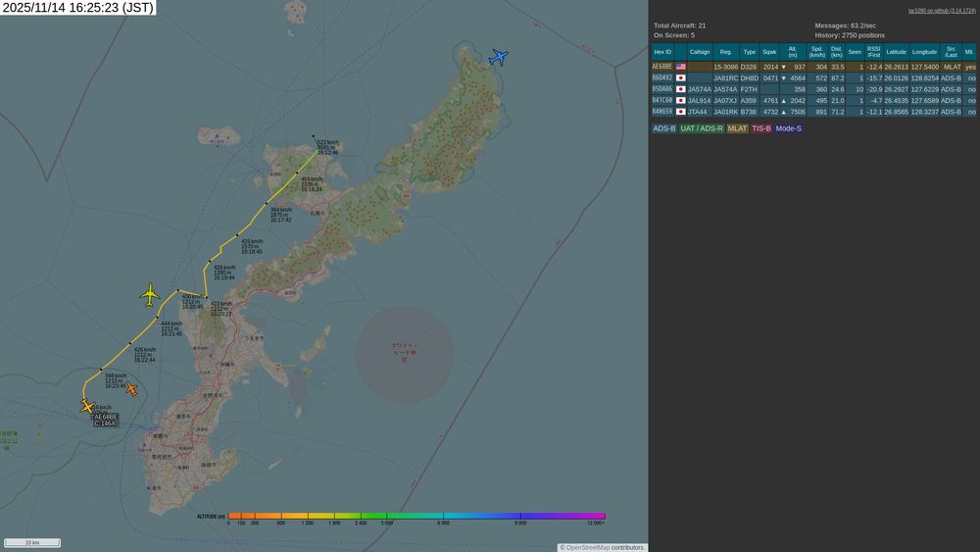Select the AE68BE hex ID cell
Image resolution: width=980 pixels, height=552 pixels.
pos(661,67)
